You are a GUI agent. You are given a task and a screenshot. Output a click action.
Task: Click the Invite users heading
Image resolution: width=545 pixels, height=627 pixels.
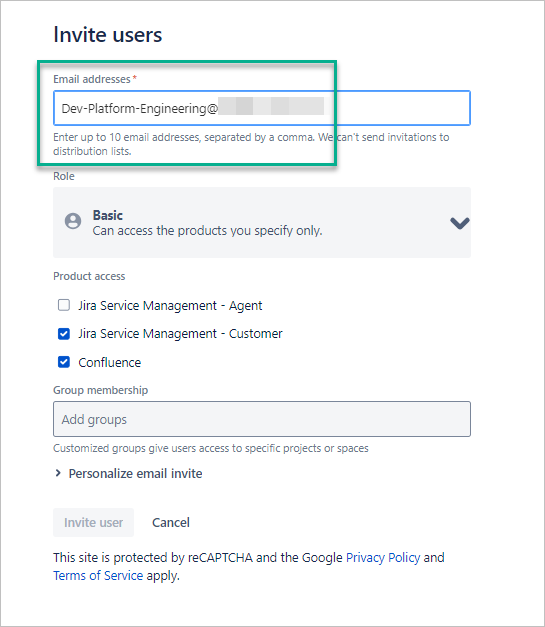click(108, 35)
